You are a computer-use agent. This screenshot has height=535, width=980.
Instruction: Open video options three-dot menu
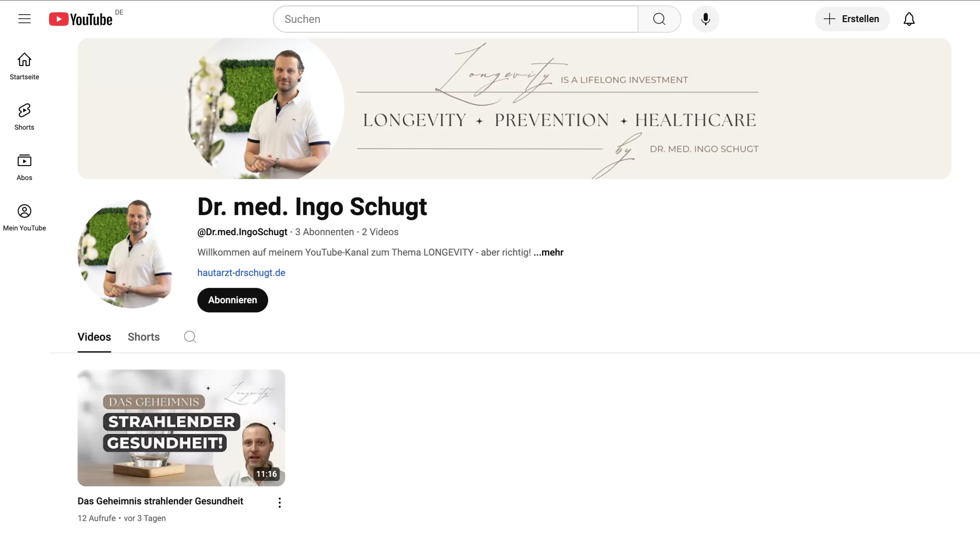(x=280, y=502)
